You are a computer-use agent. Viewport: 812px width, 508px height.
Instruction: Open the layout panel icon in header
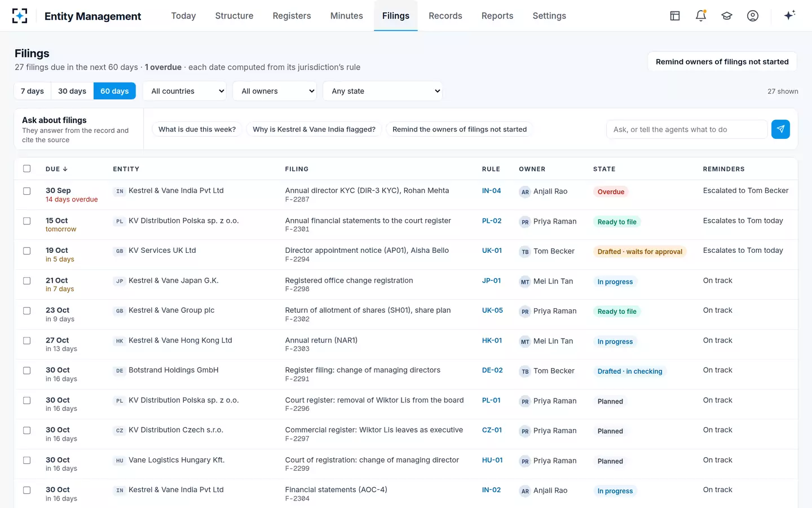(675, 16)
